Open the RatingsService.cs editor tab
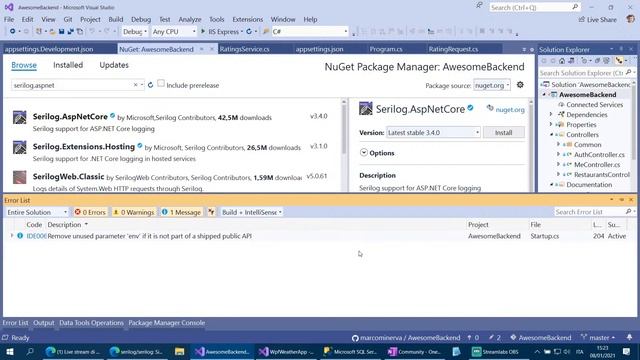 (x=244, y=49)
